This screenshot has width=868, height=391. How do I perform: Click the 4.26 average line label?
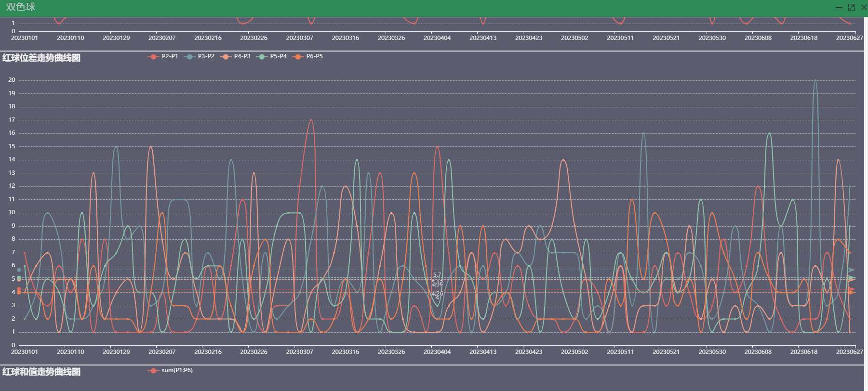click(x=437, y=294)
